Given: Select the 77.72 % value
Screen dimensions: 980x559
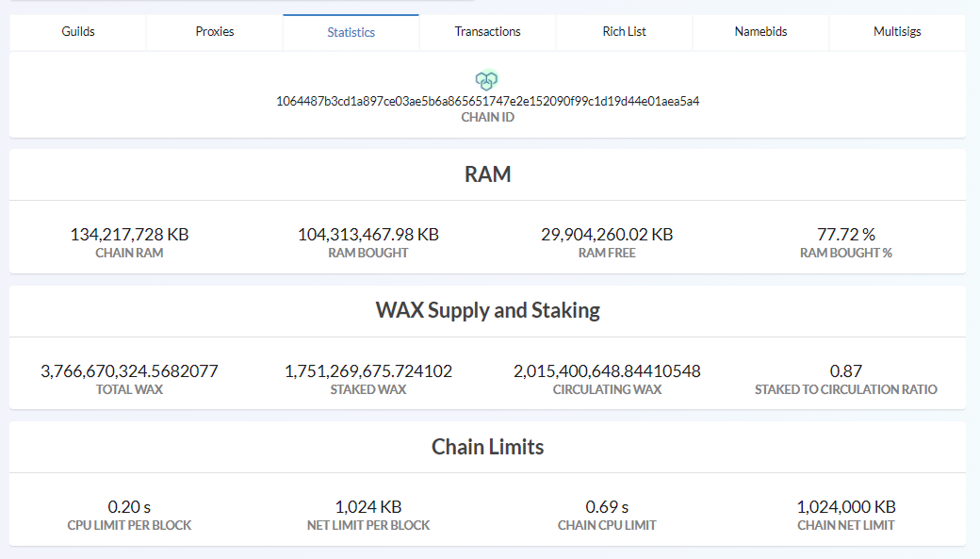Looking at the screenshot, I should (x=846, y=235).
